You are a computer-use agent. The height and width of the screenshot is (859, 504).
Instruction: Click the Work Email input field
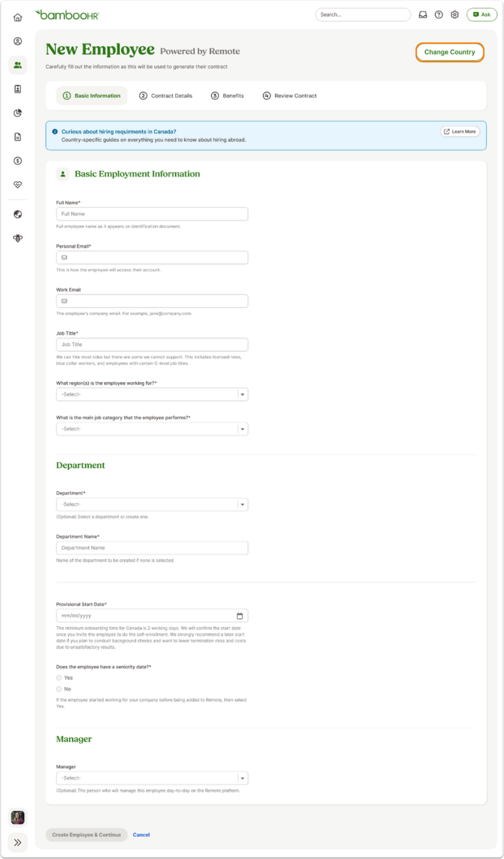152,301
